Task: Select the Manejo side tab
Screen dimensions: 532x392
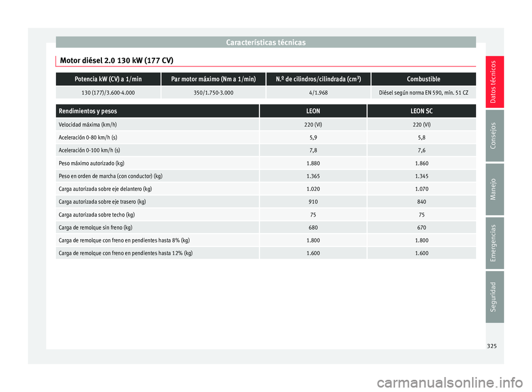Action: click(494, 189)
